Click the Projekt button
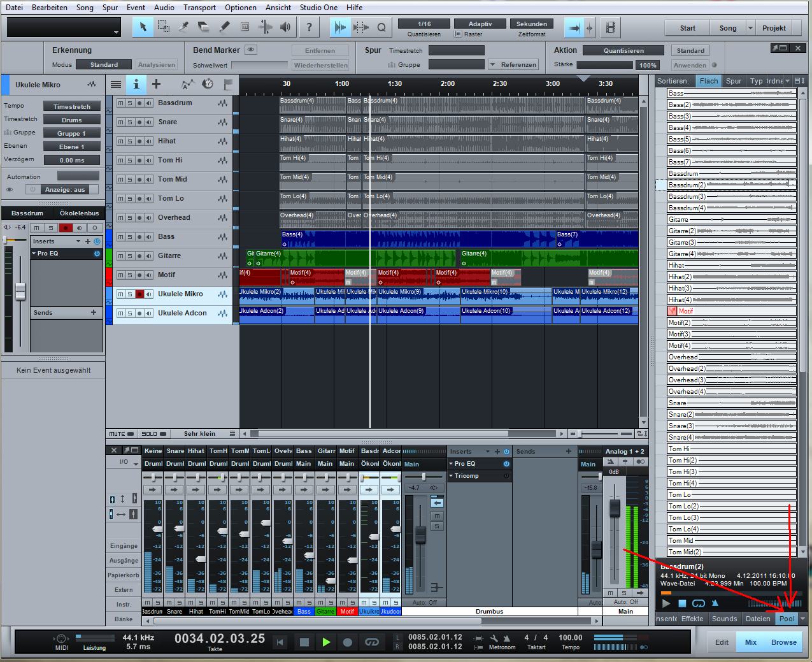812x662 pixels. [x=774, y=28]
